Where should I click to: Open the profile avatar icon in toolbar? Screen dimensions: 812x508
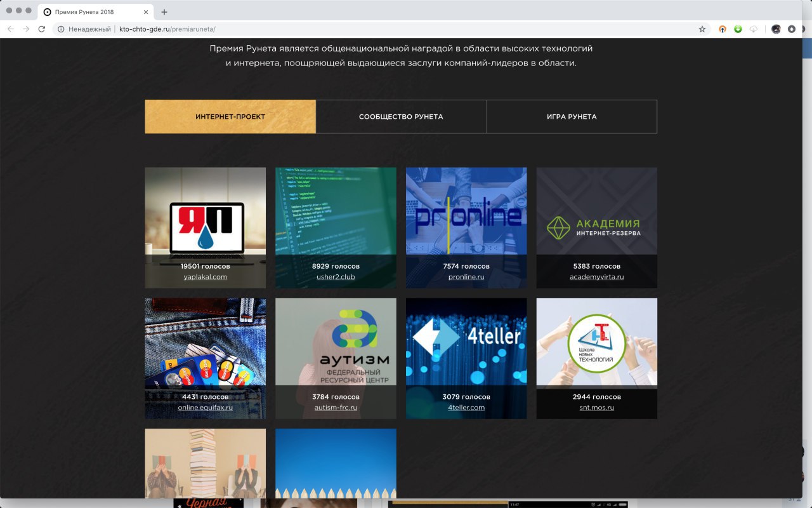(x=776, y=29)
